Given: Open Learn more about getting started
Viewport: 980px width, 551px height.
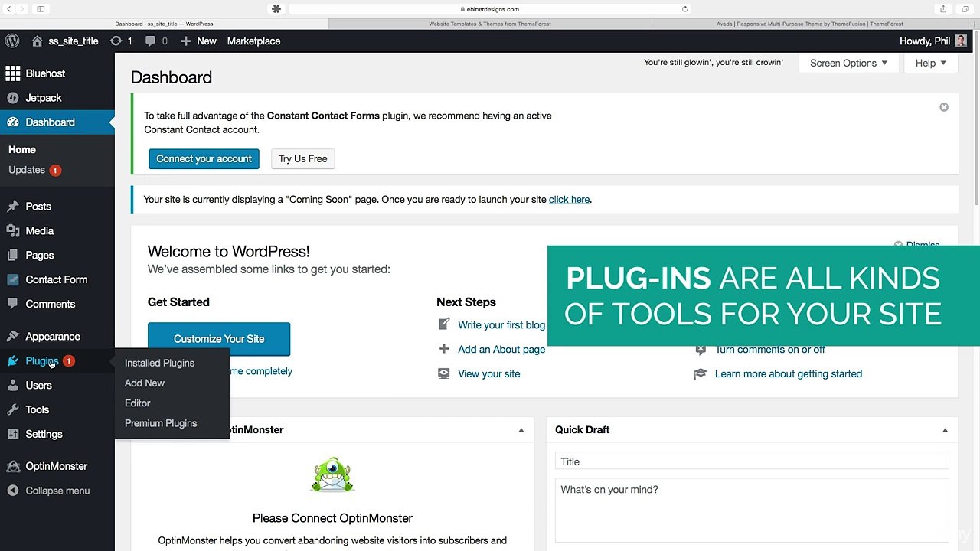Looking at the screenshot, I should coord(789,374).
